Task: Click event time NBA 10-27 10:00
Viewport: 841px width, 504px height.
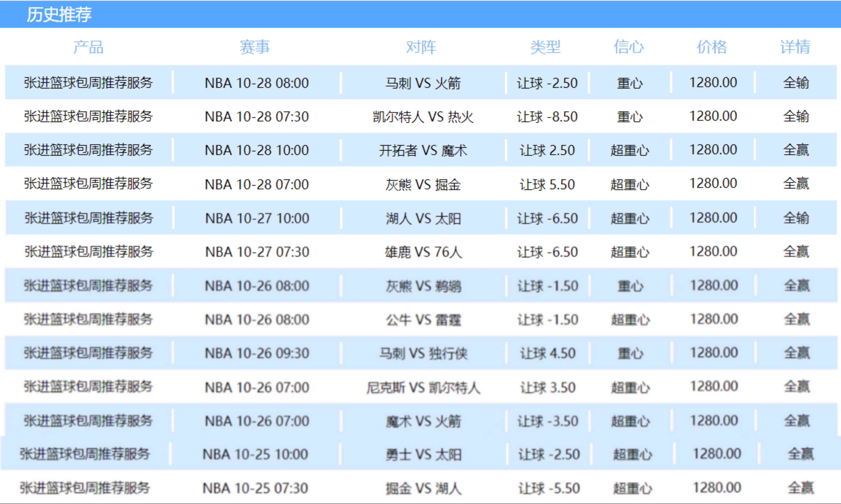Action: (257, 218)
